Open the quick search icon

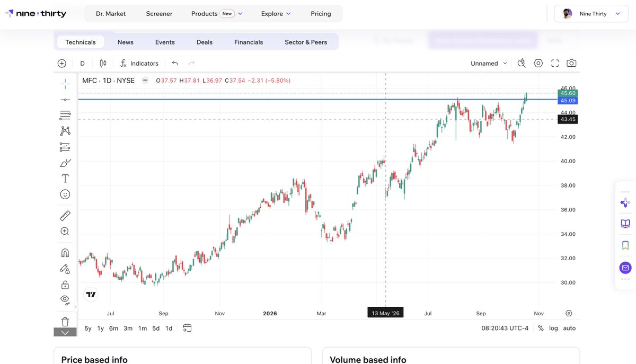pyautogui.click(x=522, y=63)
